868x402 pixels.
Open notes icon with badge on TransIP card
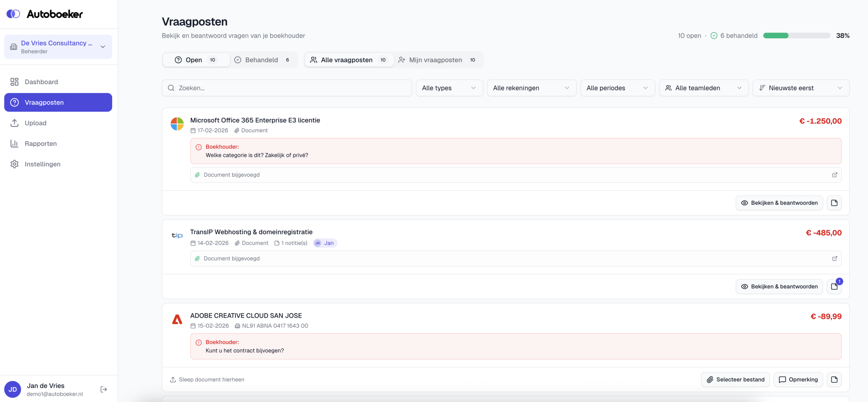(834, 286)
